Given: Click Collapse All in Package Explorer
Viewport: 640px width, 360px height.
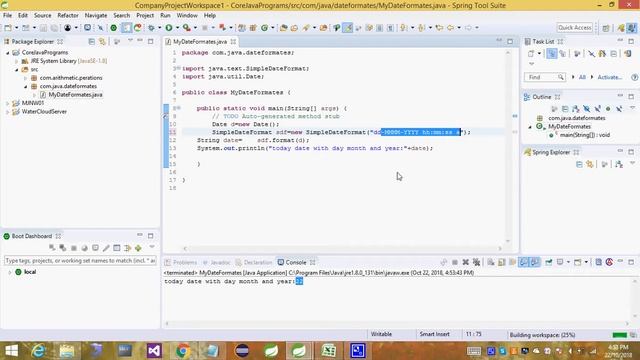Looking at the screenshot, I should pos(91,42).
